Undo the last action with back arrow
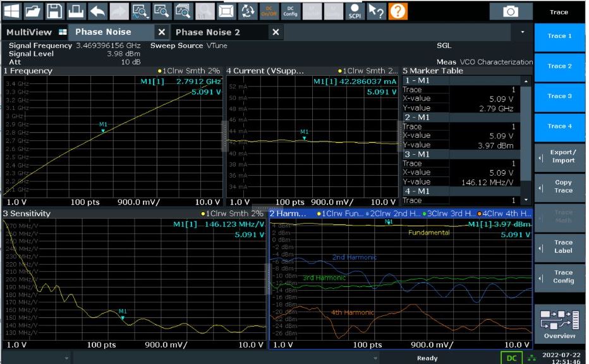The width and height of the screenshot is (589, 364). pos(97,11)
